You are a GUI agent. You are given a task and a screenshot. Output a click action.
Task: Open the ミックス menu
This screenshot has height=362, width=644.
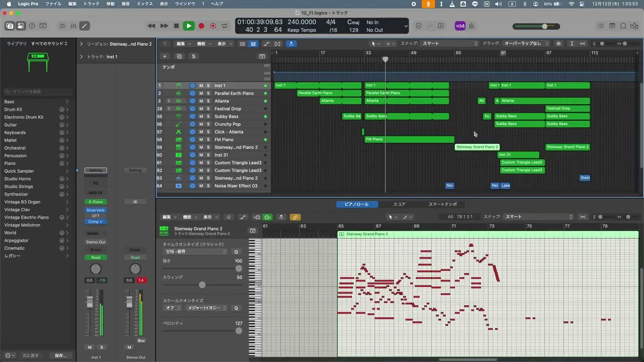pos(145,4)
